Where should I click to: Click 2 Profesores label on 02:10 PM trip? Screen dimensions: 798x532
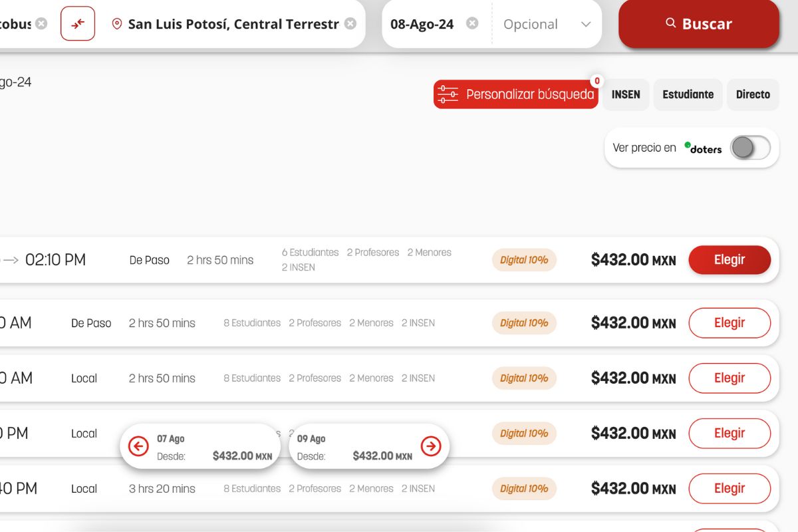pos(373,253)
